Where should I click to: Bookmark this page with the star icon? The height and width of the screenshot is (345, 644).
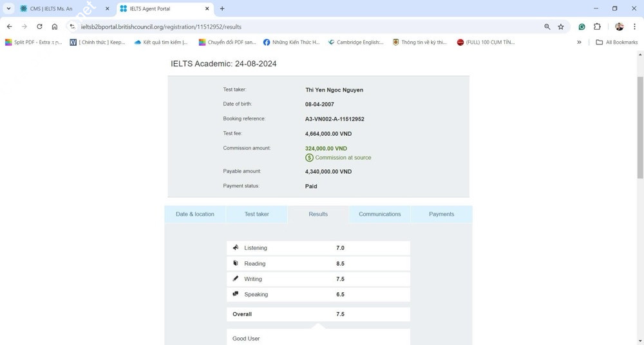pos(561,27)
